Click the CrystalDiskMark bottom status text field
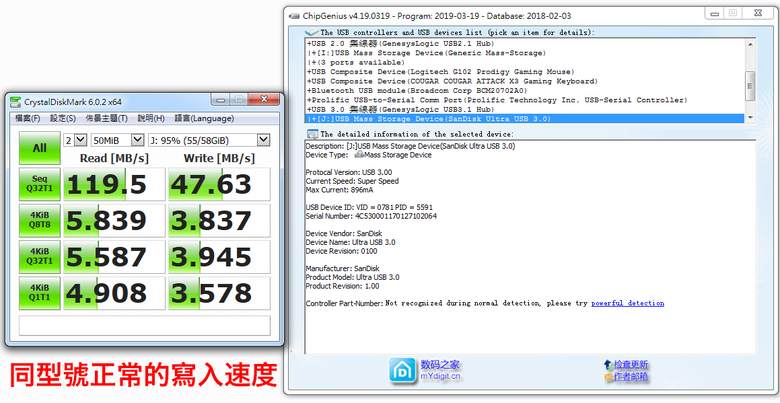 coord(145,325)
